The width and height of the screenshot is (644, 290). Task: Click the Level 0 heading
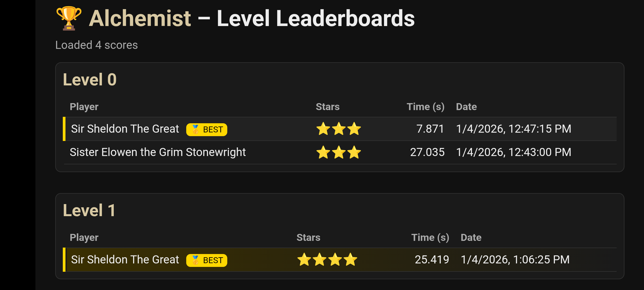click(x=90, y=80)
